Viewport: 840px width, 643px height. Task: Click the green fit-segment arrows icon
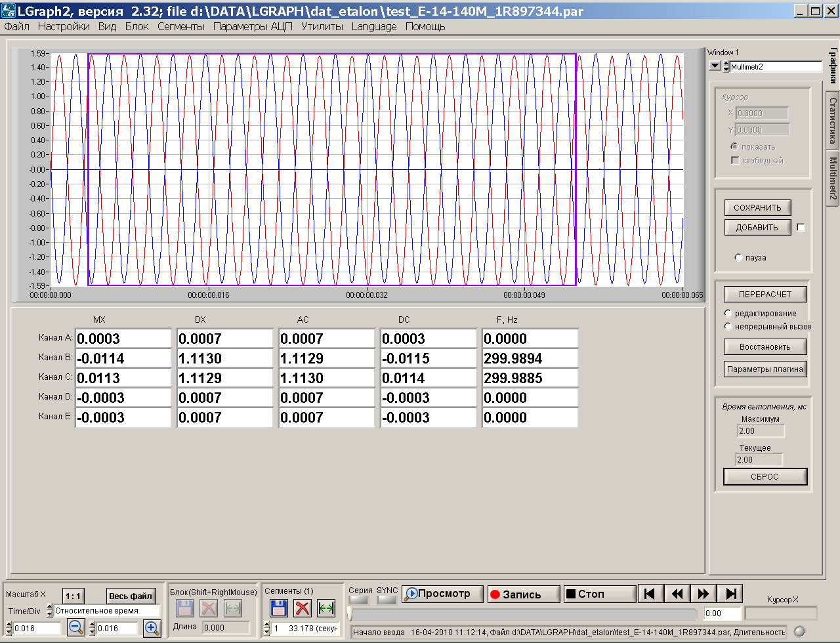click(325, 608)
